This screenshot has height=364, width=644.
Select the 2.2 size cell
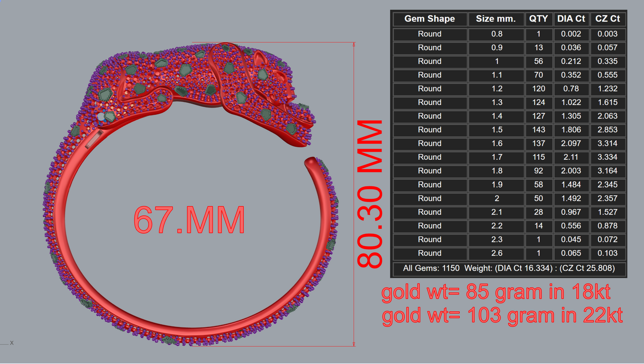[496, 226]
